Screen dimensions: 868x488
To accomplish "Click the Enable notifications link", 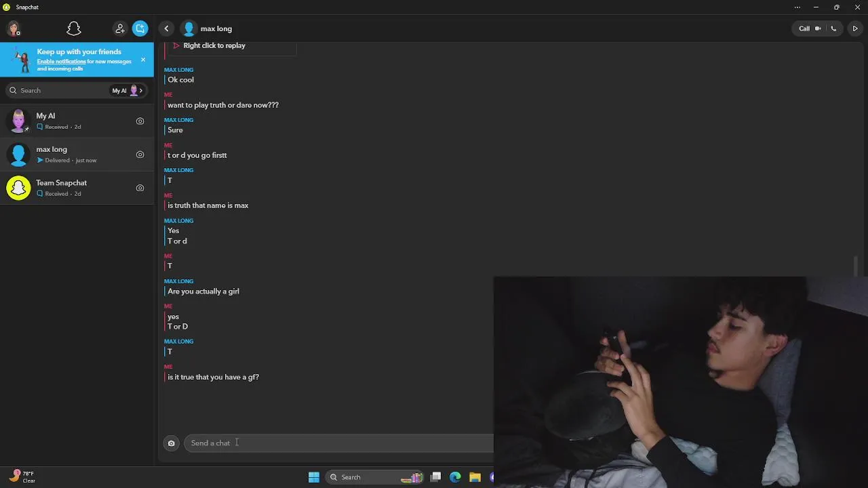I will pyautogui.click(x=61, y=61).
